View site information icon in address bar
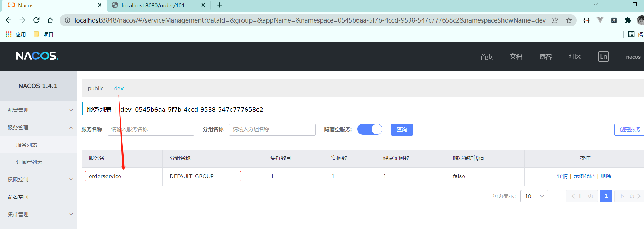 click(x=68, y=20)
